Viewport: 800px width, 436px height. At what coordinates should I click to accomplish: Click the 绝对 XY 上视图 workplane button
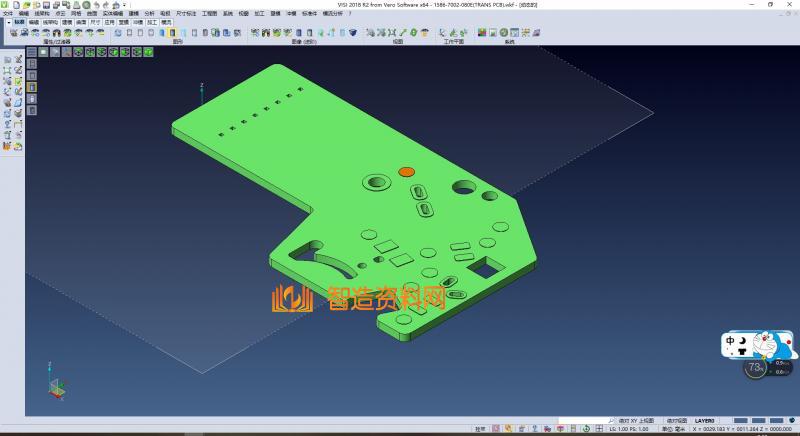coord(636,421)
